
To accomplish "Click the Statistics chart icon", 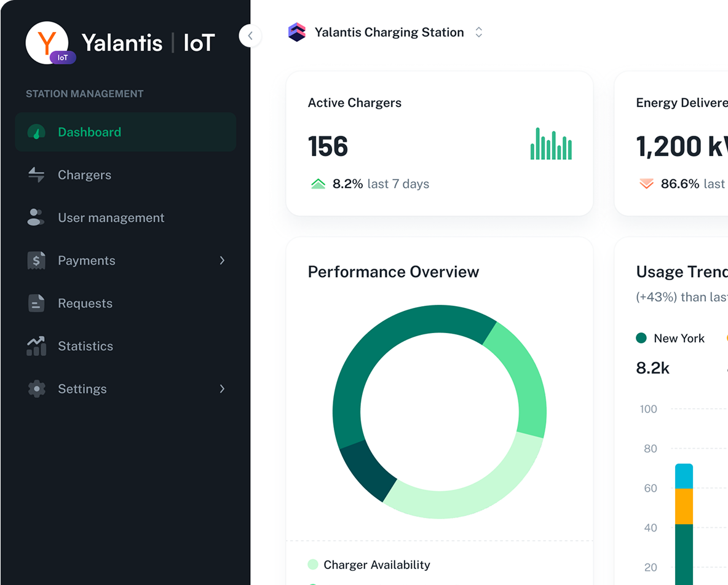I will pyautogui.click(x=36, y=346).
